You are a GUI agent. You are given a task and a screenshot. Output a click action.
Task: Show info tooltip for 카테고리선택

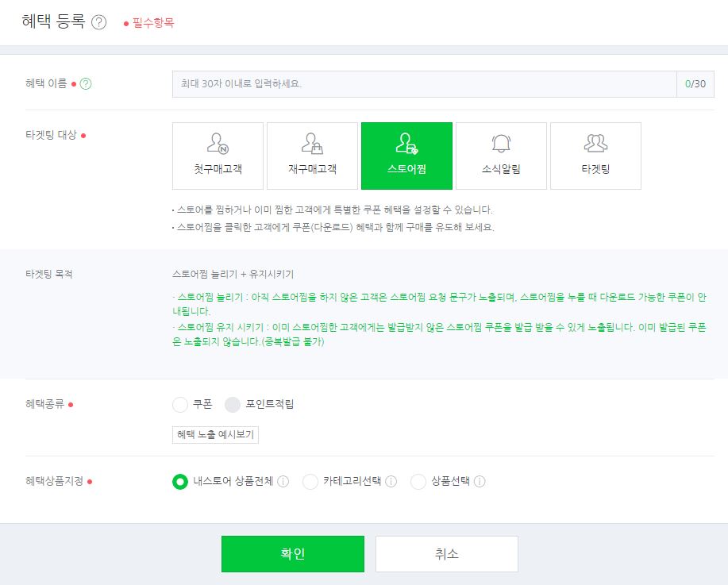pyautogui.click(x=391, y=482)
